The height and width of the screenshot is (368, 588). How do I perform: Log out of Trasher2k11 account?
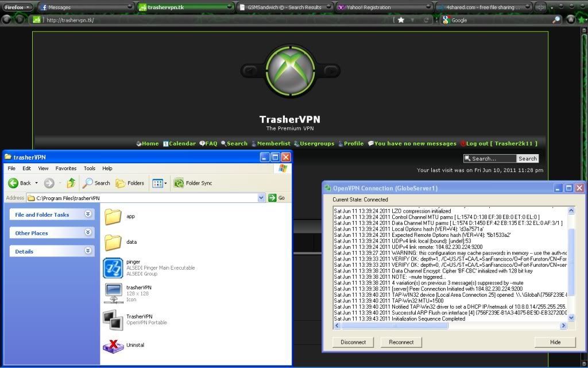[x=499, y=143]
